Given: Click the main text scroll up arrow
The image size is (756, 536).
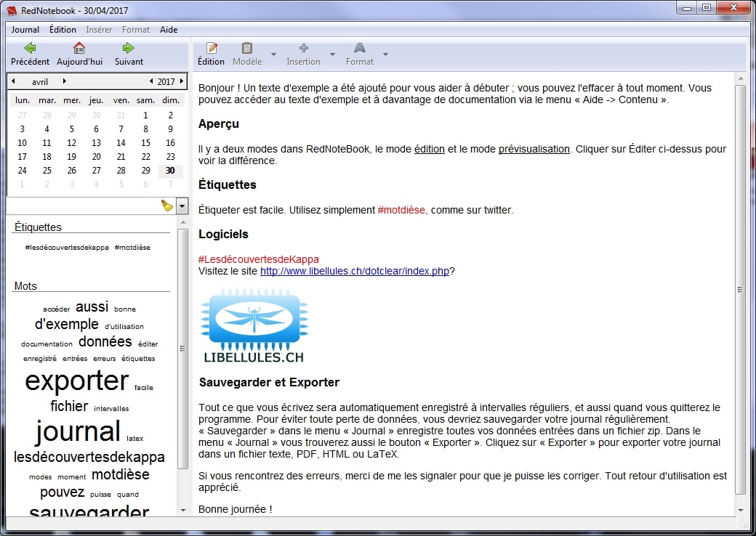Looking at the screenshot, I should [740, 78].
